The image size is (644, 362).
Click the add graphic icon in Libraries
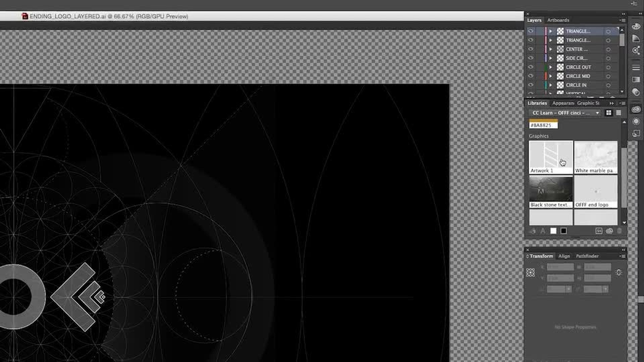(533, 231)
